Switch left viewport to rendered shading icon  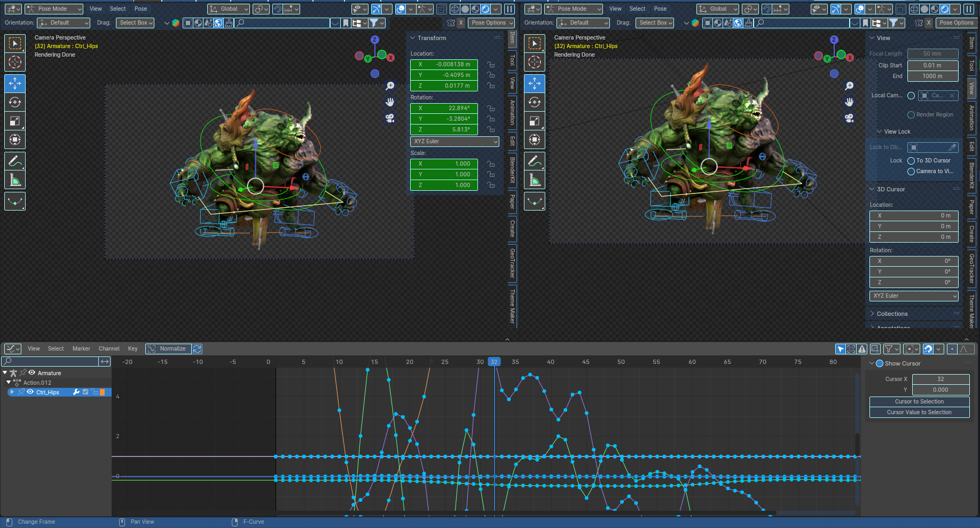point(485,9)
